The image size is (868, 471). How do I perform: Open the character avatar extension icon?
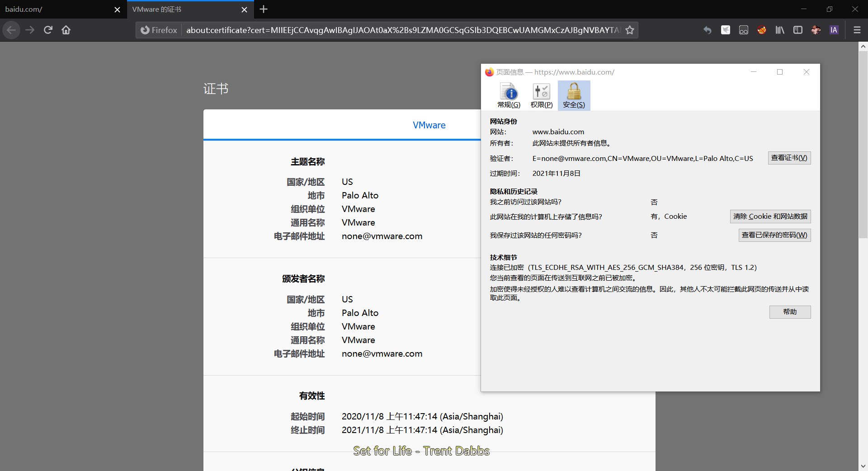pyautogui.click(x=816, y=30)
